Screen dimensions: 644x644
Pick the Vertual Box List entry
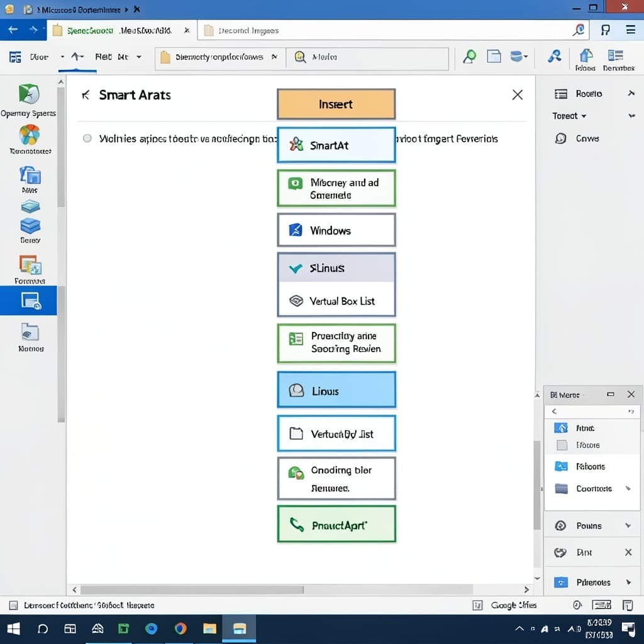(336, 301)
